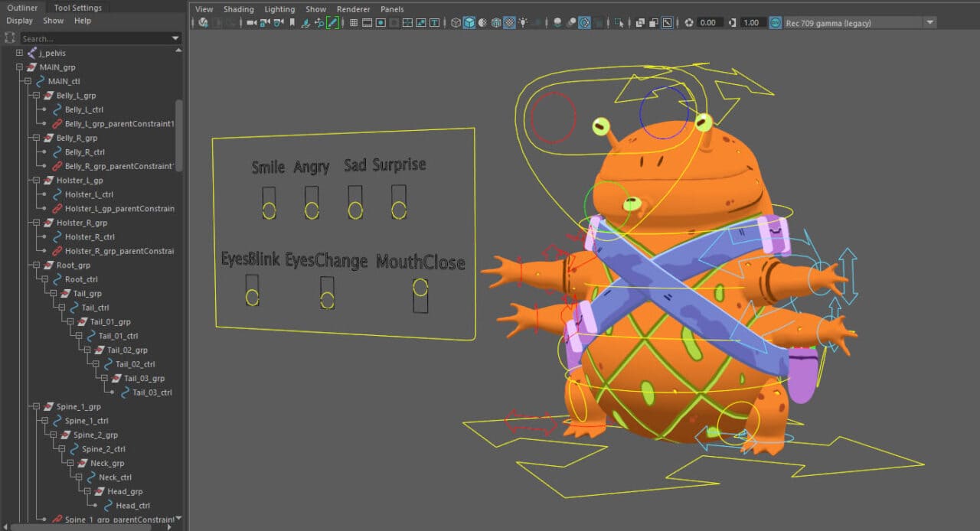
Task: Enable the Resolution Gate icon
Action: click(381, 22)
